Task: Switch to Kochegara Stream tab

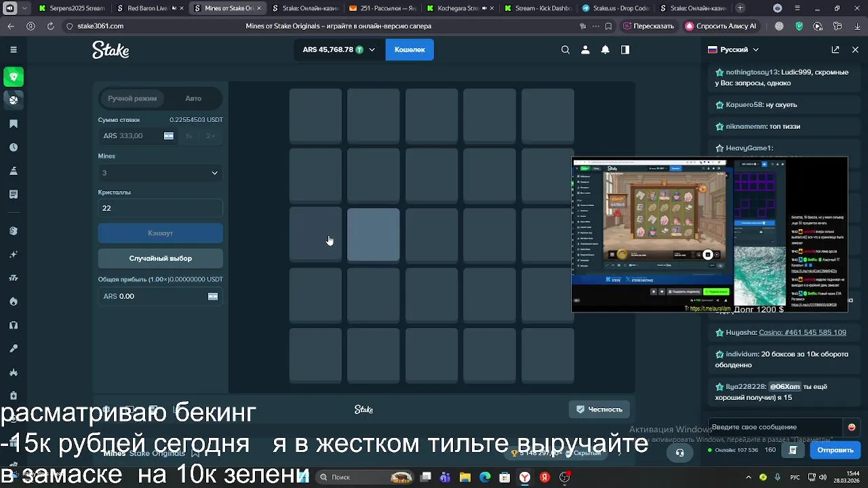Action: (x=459, y=8)
